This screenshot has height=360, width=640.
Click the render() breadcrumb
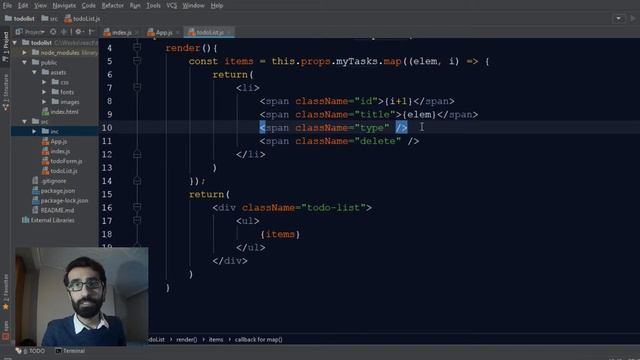[x=187, y=339]
